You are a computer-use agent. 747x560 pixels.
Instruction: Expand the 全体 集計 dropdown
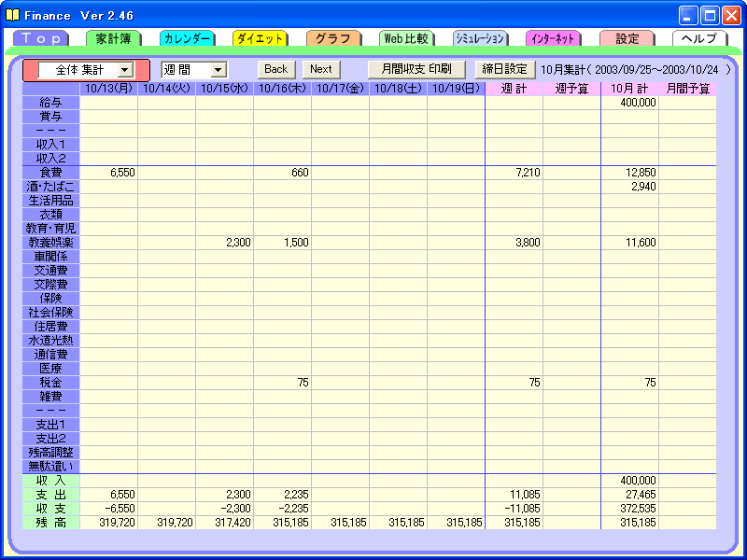click(x=125, y=70)
